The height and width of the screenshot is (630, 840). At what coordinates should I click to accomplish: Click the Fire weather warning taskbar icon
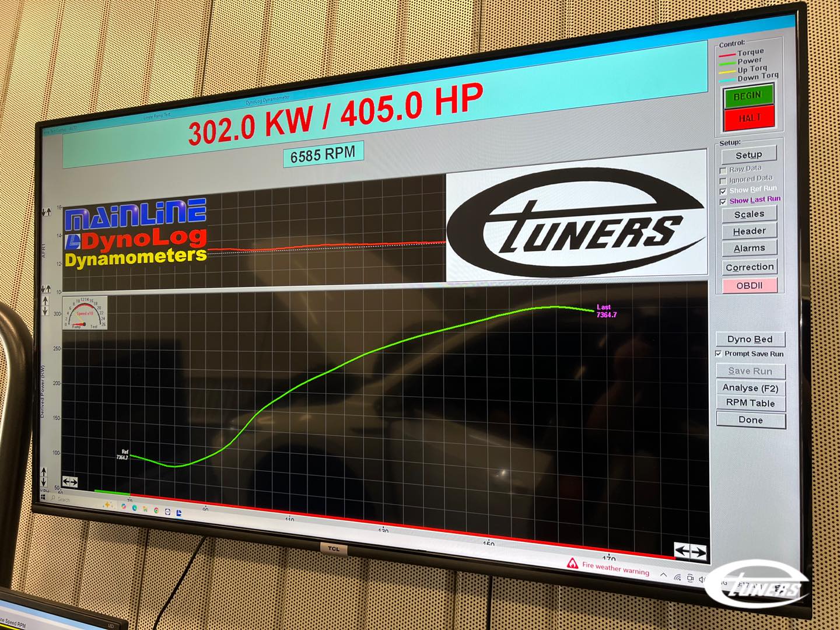[x=573, y=563]
